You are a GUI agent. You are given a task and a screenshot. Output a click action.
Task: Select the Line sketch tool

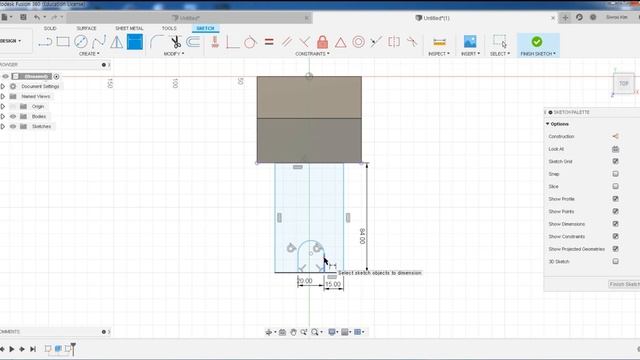point(45,42)
